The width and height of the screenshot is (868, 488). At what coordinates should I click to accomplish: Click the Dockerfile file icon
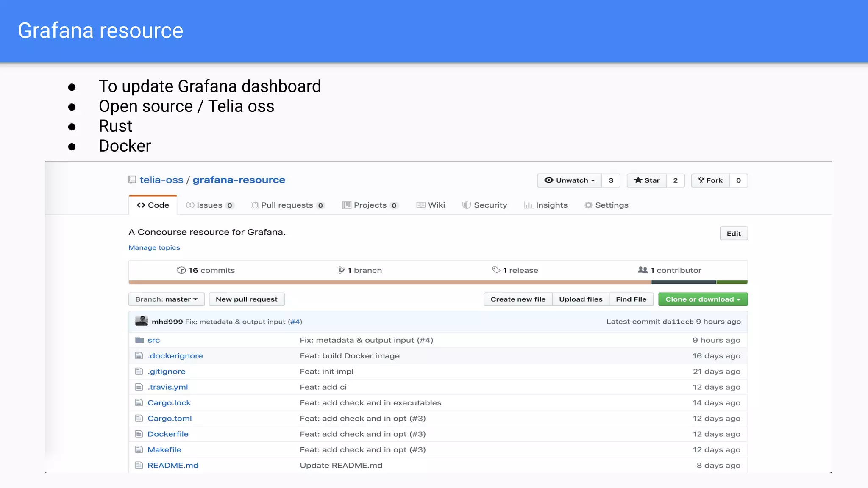[x=139, y=434]
